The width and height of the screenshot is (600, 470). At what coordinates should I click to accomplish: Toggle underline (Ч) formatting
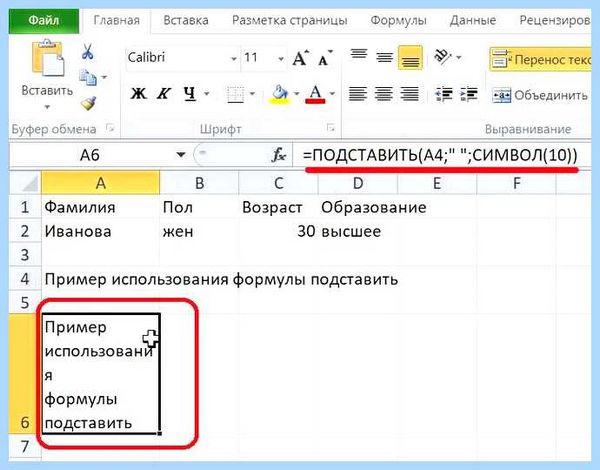click(189, 93)
